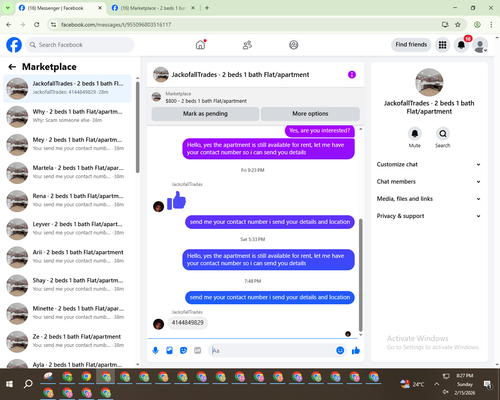Open the Windows Start menu
Screen dimensions: 500x400
coord(9,384)
